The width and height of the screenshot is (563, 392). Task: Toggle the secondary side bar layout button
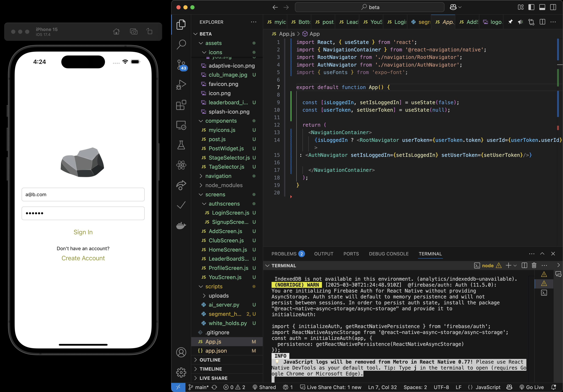pyautogui.click(x=553, y=7)
